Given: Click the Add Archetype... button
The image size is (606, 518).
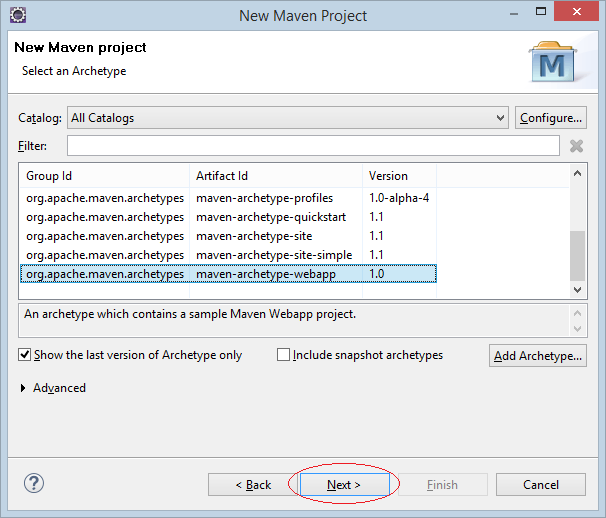Looking at the screenshot, I should click(538, 356).
